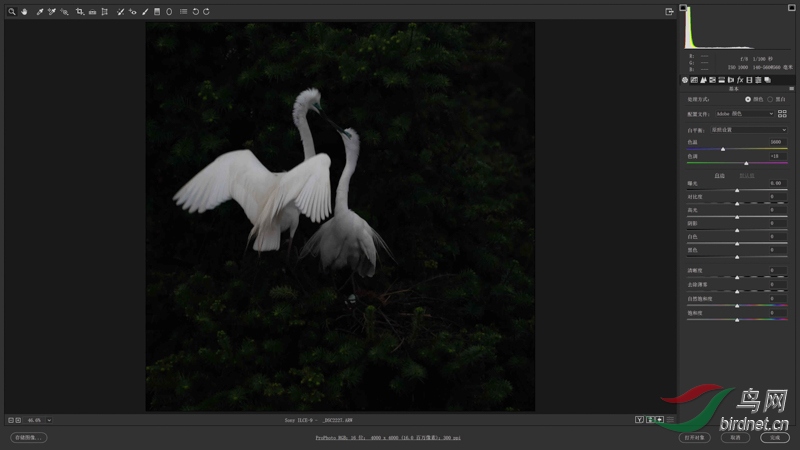Open the zoom level dropdown
The image size is (800, 450).
tap(49, 420)
